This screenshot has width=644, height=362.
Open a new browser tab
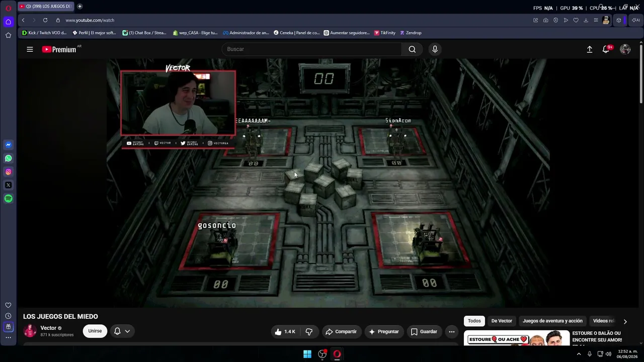[79, 7]
